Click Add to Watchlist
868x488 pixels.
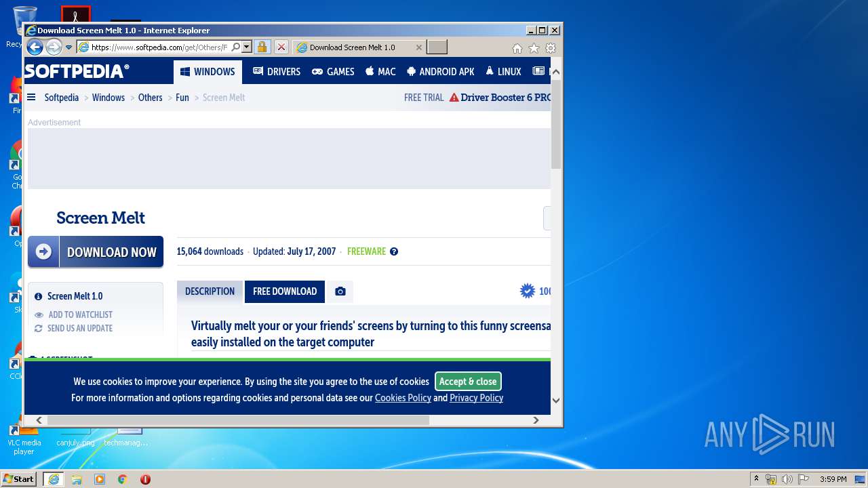74,314
